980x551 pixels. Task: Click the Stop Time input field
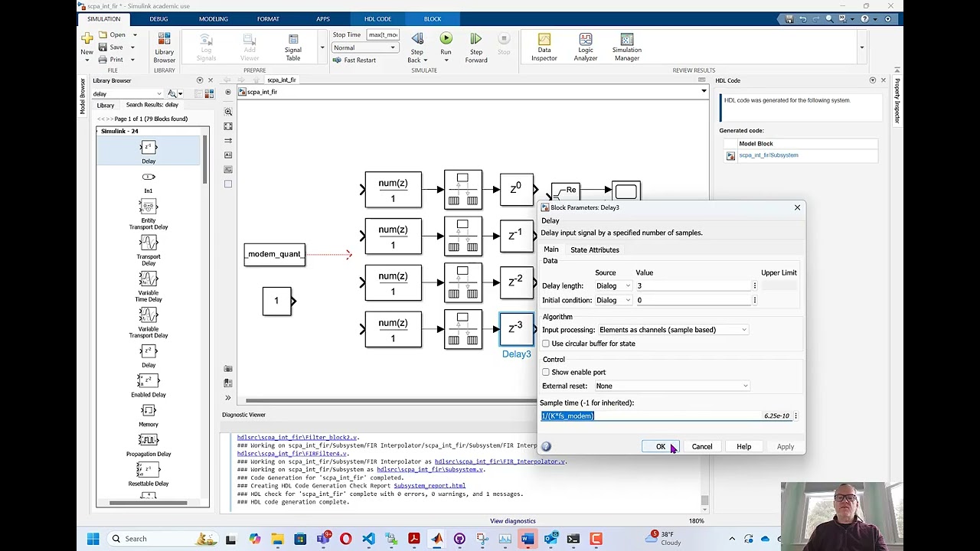point(382,34)
